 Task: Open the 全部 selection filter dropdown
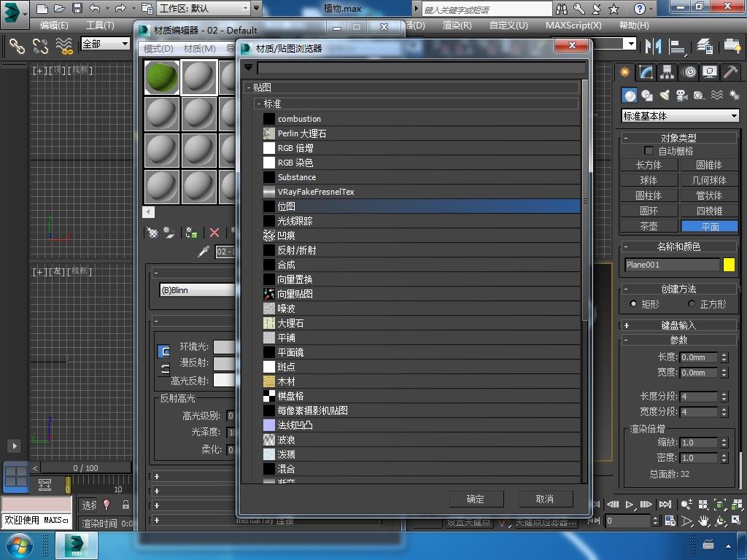[105, 44]
